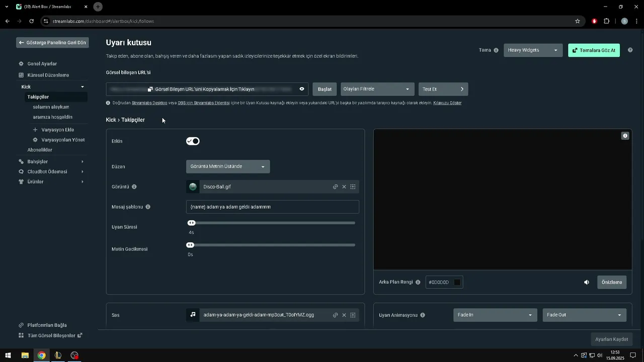Image resolution: width=644 pixels, height=362 pixels.
Task: Click the info icon next to Mesaj şablonu
Action: click(148, 207)
